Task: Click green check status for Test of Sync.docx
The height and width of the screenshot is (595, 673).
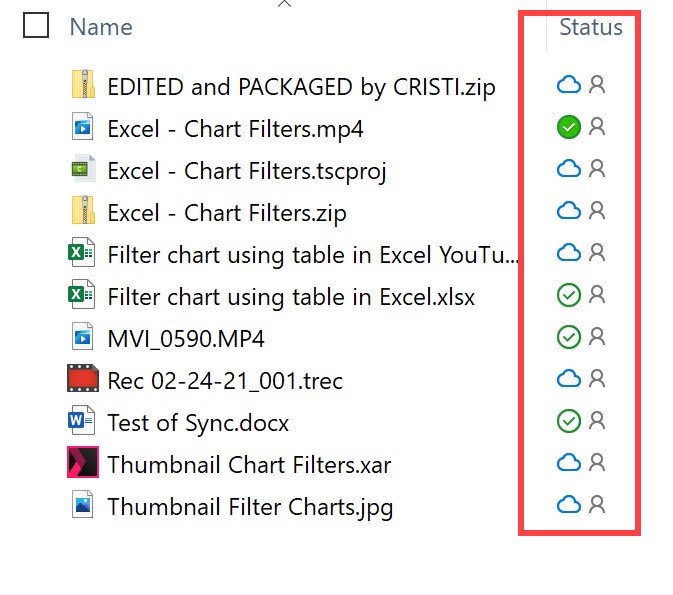Action: pyautogui.click(x=569, y=421)
